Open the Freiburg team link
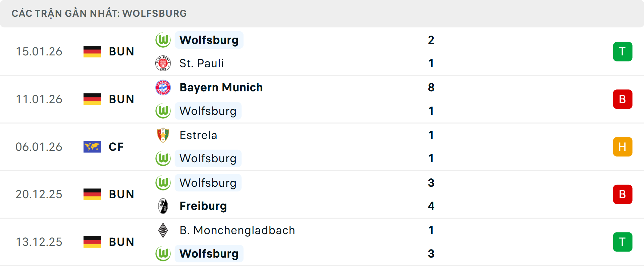The image size is (644, 266). point(203,206)
